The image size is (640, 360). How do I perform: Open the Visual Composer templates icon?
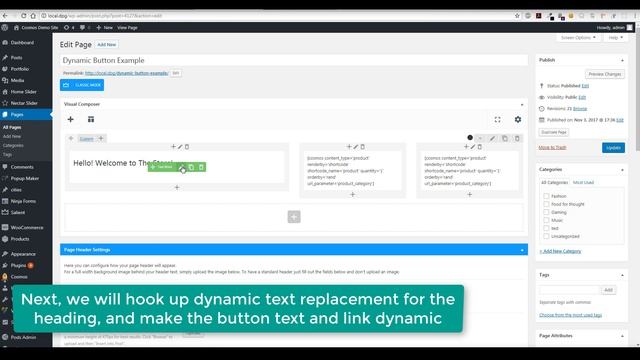point(91,119)
